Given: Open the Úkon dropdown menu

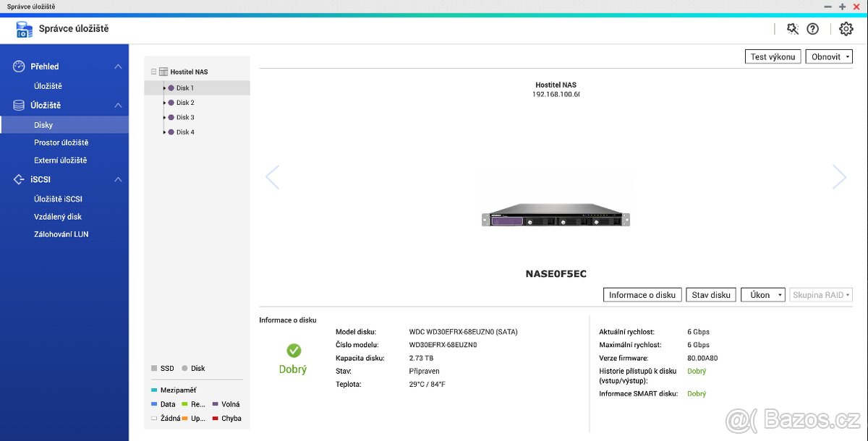Looking at the screenshot, I should point(762,295).
